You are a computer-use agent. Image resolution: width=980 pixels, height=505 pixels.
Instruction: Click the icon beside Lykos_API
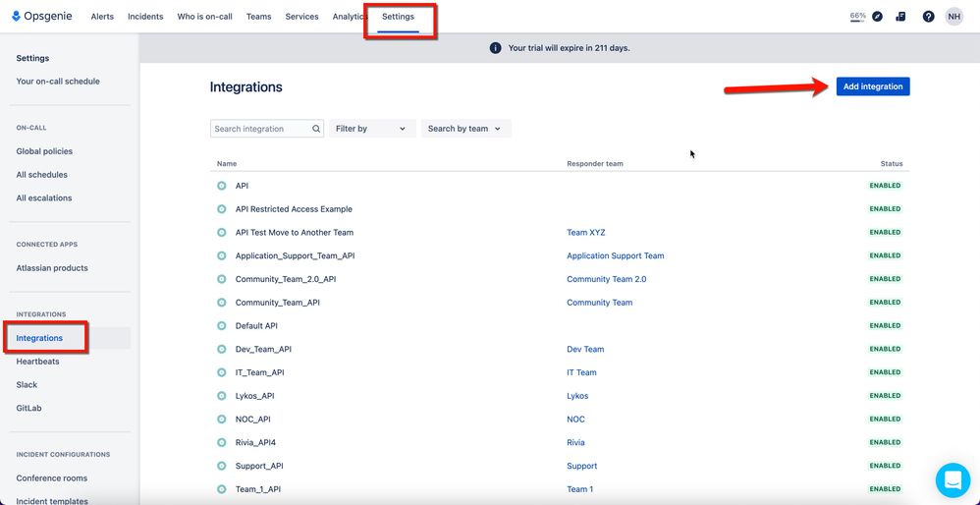tap(221, 396)
